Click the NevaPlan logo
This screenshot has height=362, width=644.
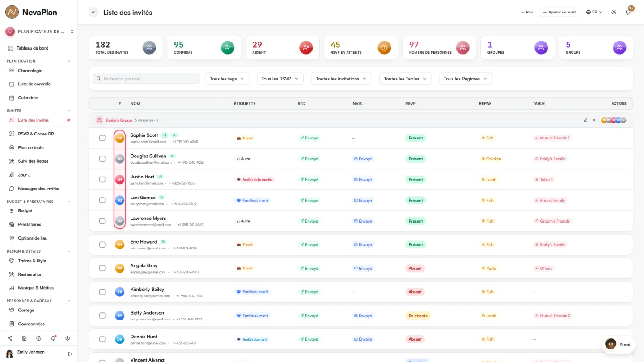click(31, 12)
